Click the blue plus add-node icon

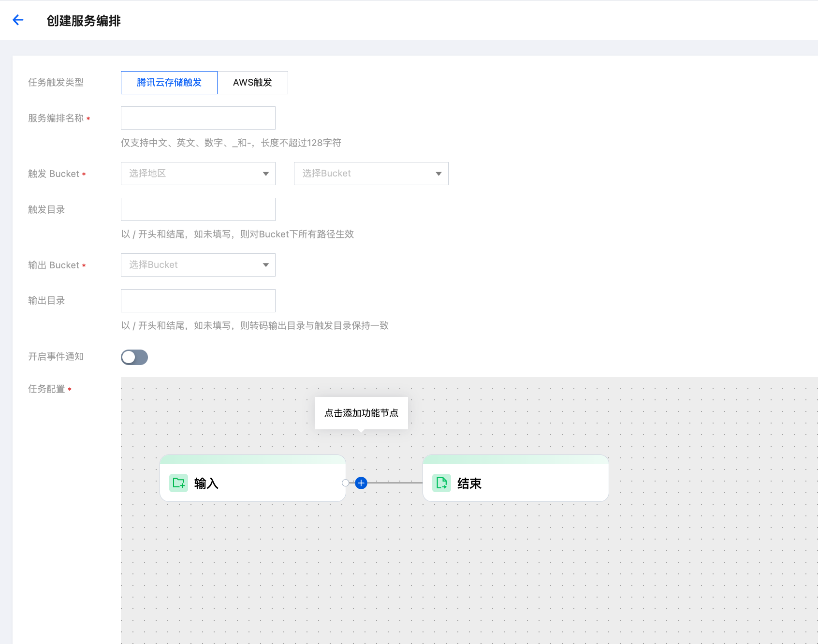(x=361, y=483)
